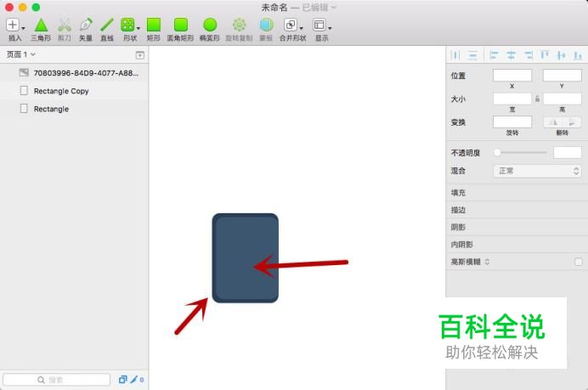Image resolution: width=588 pixels, height=390 pixels.
Task: Click the Rectangle layer shape icon
Action: point(24,109)
